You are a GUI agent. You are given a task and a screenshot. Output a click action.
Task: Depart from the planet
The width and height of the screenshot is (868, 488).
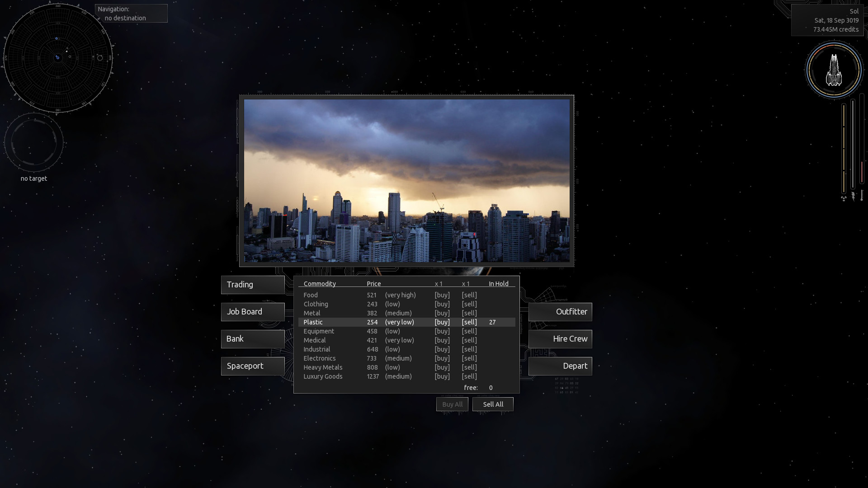[560, 366]
